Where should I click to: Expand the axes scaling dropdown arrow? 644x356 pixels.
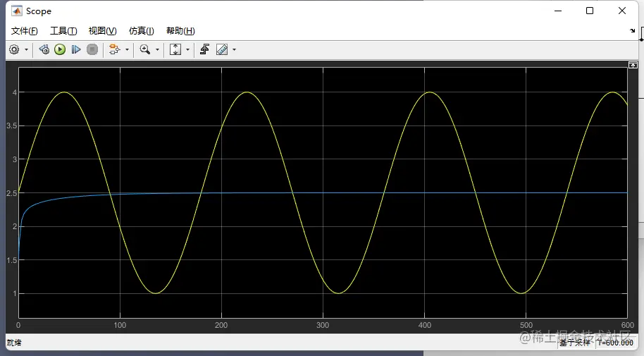[x=187, y=50]
